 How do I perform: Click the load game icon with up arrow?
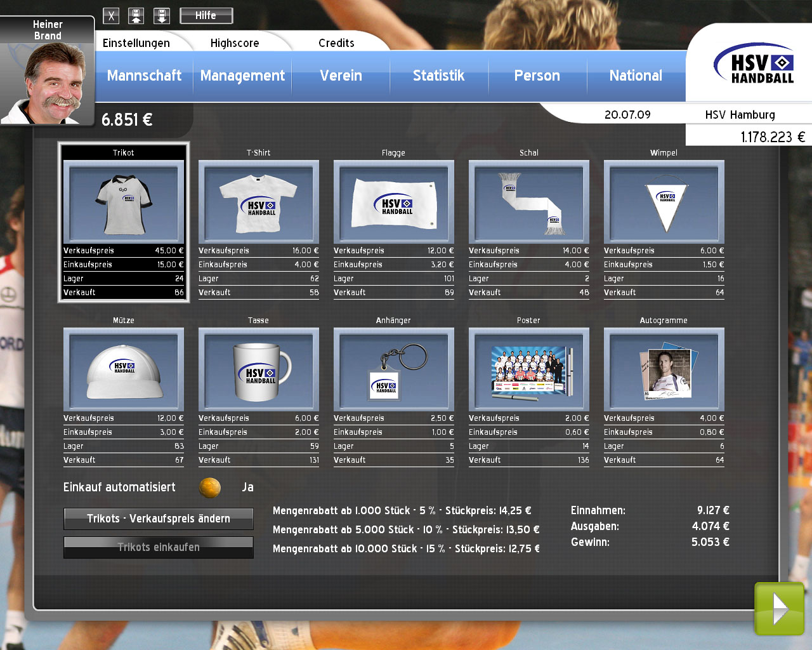coord(136,16)
